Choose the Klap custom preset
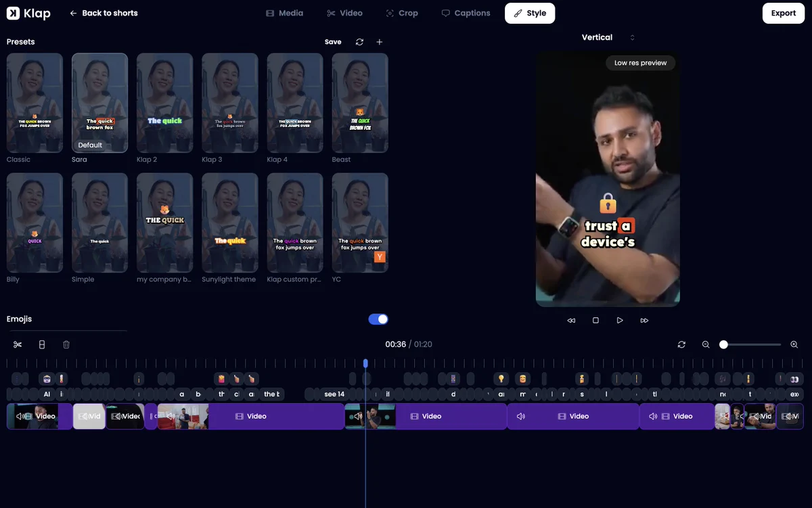 click(294, 223)
